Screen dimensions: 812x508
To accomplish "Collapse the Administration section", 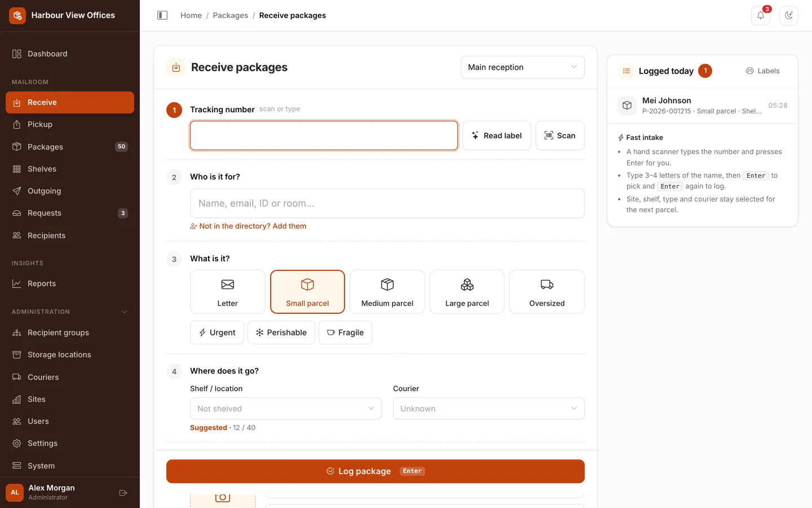I will [x=70, y=312].
